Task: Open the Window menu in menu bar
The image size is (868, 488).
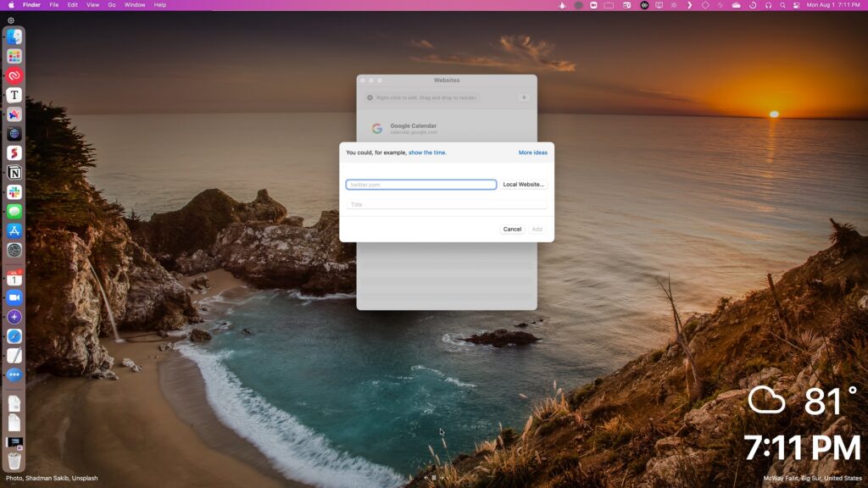Action: click(x=135, y=5)
